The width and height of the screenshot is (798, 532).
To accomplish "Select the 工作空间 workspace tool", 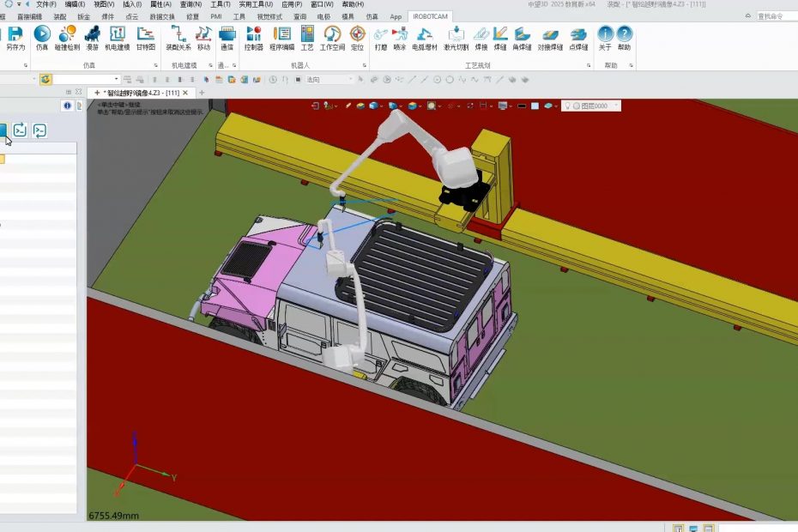I will click(x=332, y=38).
